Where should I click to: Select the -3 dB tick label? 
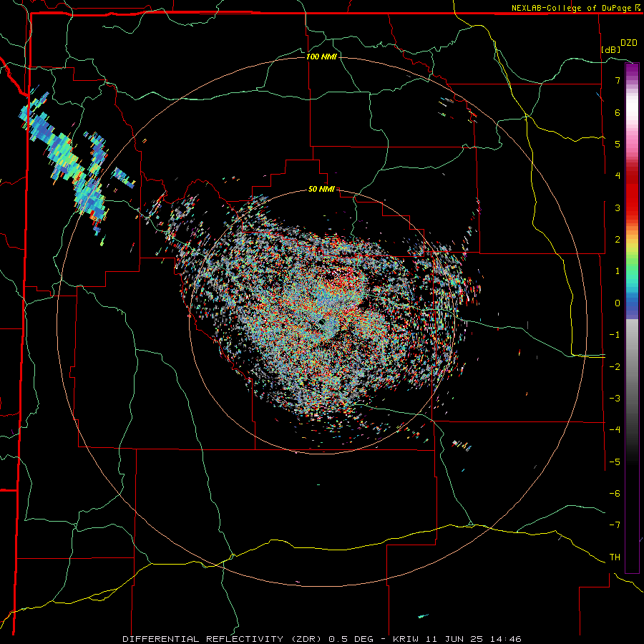(x=615, y=399)
